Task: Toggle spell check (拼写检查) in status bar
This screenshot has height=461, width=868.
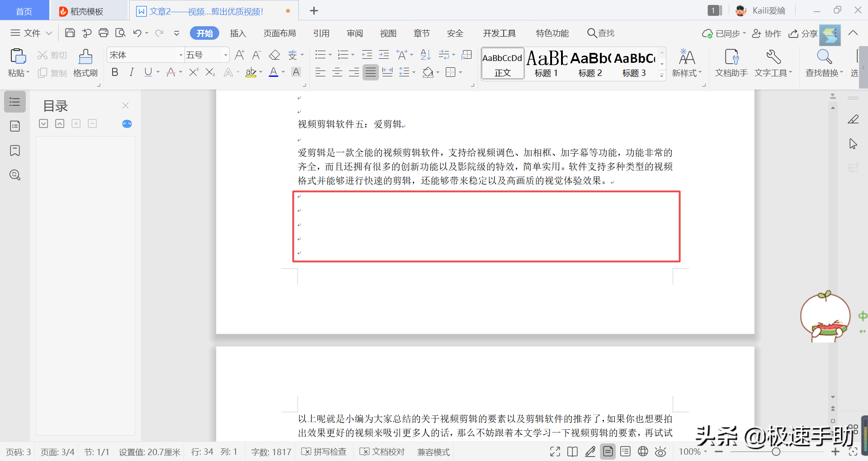Action: click(x=324, y=452)
